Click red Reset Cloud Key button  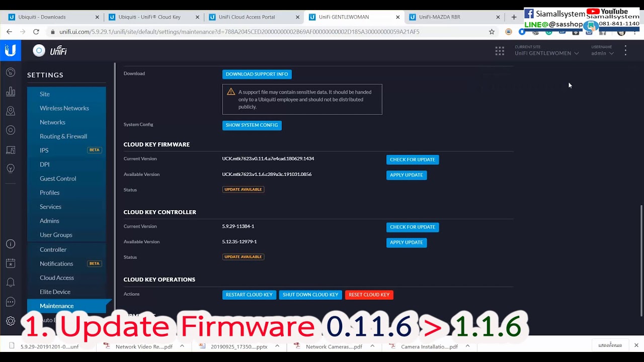click(x=369, y=295)
